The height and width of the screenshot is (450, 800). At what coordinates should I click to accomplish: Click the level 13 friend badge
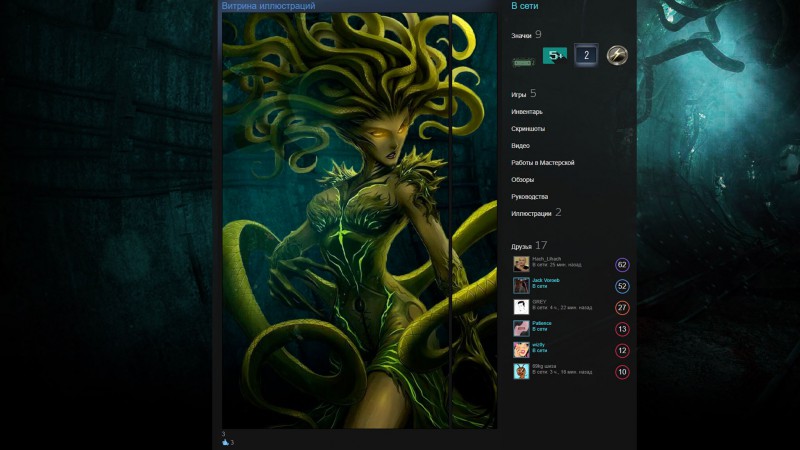point(622,329)
